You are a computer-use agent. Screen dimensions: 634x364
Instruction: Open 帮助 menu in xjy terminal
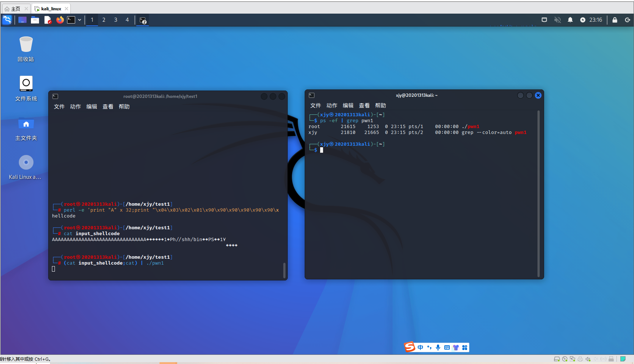[x=381, y=105]
